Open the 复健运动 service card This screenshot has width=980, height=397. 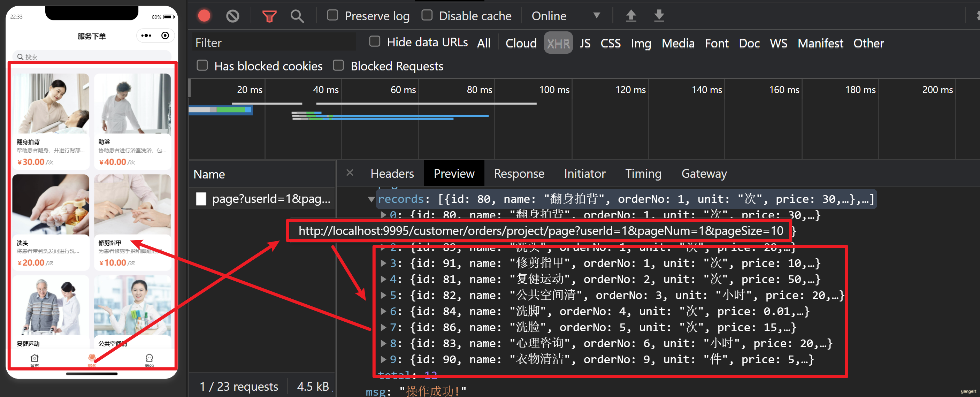pyautogui.click(x=51, y=312)
